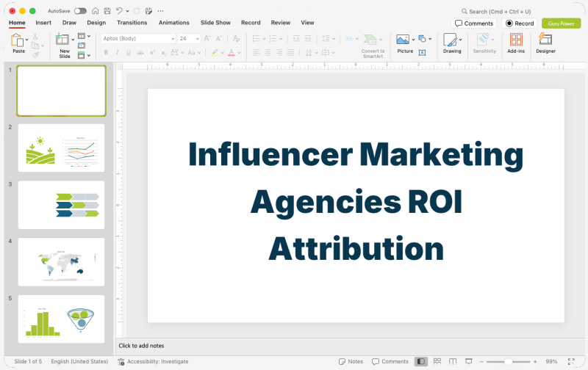The height and width of the screenshot is (370, 588).
Task: Toggle Comments pane from status bar
Action: pos(390,361)
